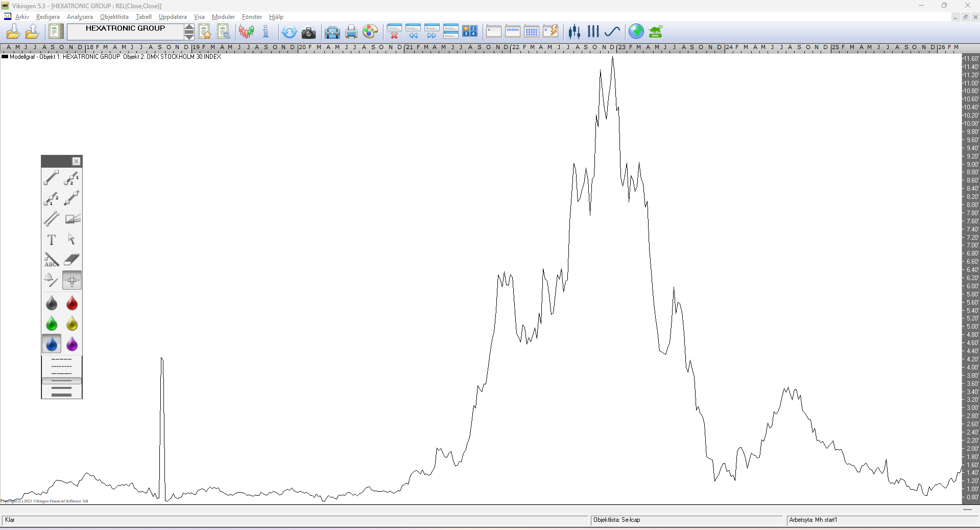This screenshot has height=530, width=980.
Task: Activate the arrow pointer selection tool
Action: point(71,239)
